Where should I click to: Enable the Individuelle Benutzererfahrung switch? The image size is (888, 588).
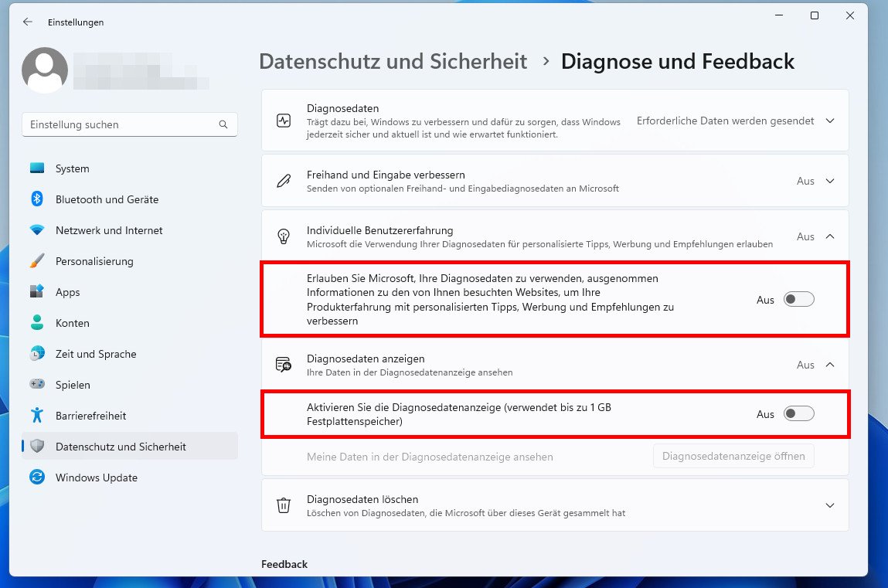point(799,299)
